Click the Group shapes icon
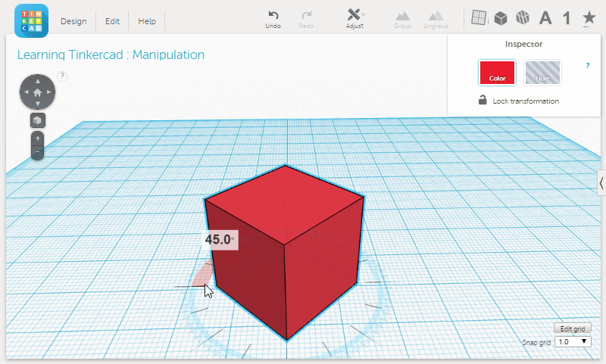 click(403, 20)
